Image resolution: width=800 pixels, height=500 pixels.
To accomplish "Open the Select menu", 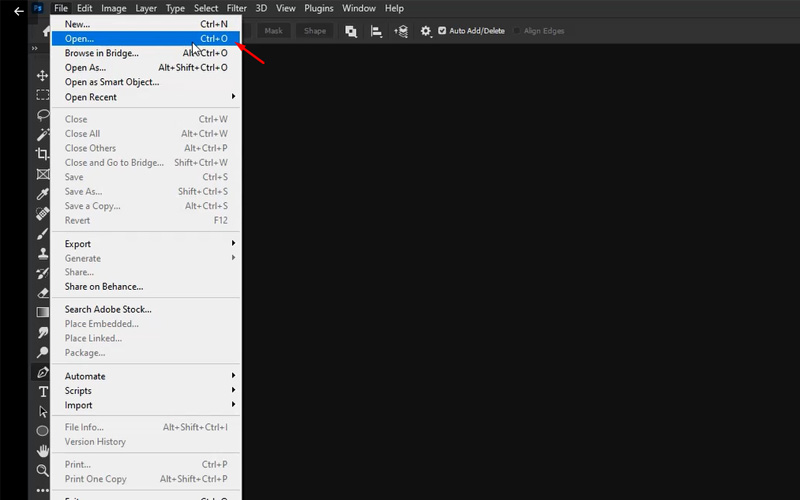I will pos(206,8).
